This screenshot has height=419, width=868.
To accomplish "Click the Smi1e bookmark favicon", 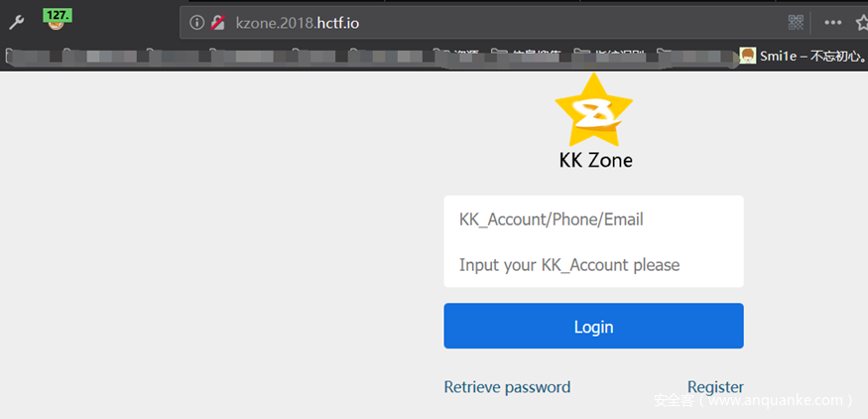I will (748, 56).
